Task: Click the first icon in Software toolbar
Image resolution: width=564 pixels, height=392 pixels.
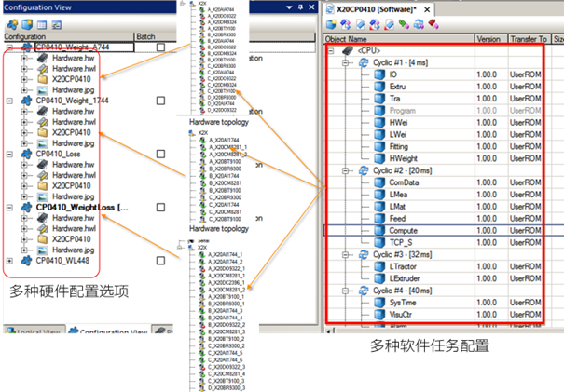Action: tap(330, 24)
